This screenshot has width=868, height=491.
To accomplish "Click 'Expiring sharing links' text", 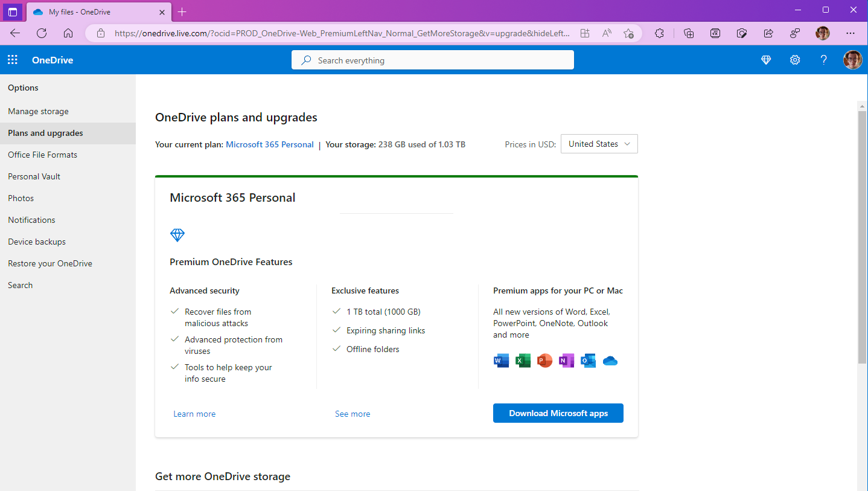I will pyautogui.click(x=386, y=330).
